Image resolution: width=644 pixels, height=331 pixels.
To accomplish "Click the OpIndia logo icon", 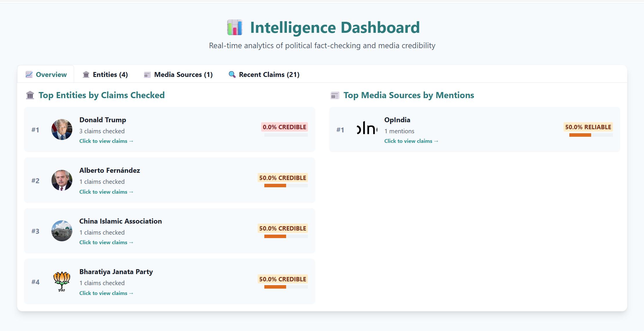I will tap(367, 129).
